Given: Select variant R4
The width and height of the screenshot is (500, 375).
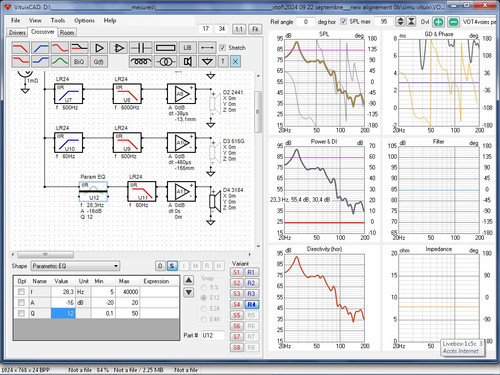Looking at the screenshot, I should click(251, 304).
